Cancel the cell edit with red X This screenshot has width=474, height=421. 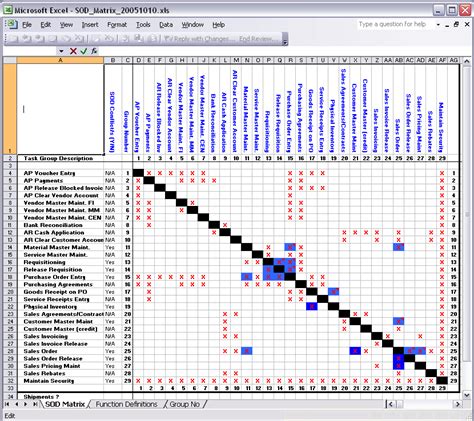click(x=73, y=51)
